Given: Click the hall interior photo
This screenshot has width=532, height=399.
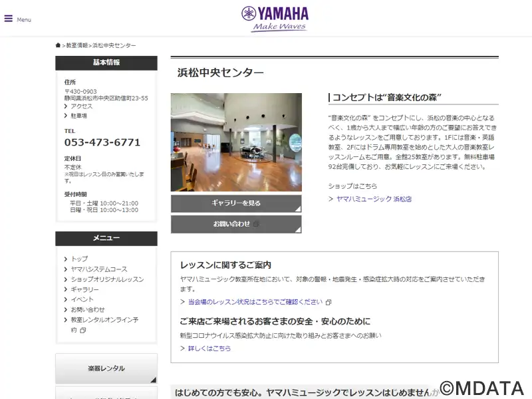Looking at the screenshot, I should click(x=236, y=142).
